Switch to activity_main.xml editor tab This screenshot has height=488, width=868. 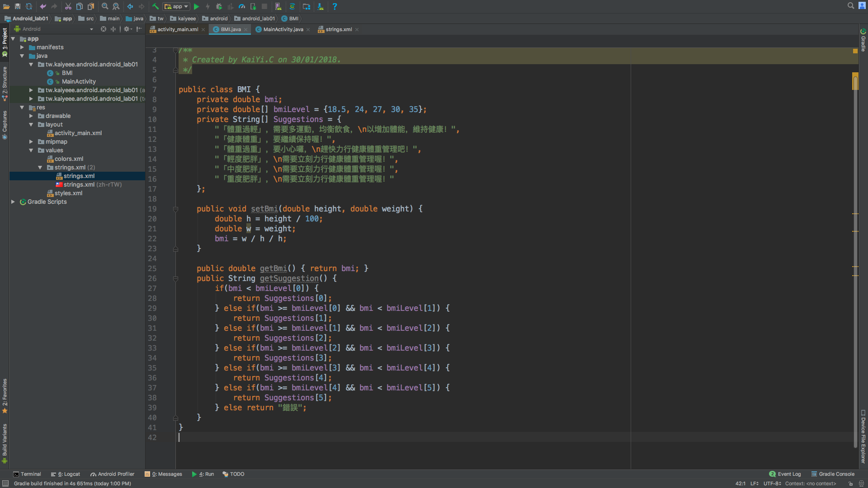[x=177, y=29]
